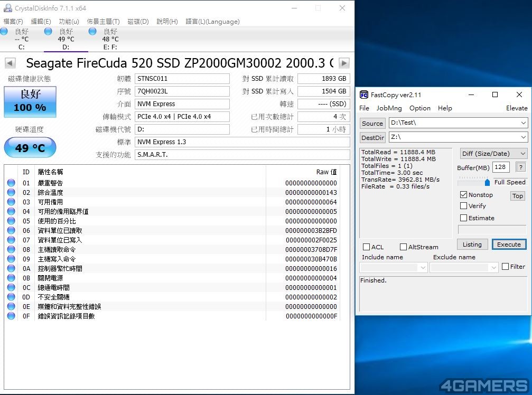
Task: Expand the Source path dropdown D:\Test\
Action: pyautogui.click(x=524, y=123)
